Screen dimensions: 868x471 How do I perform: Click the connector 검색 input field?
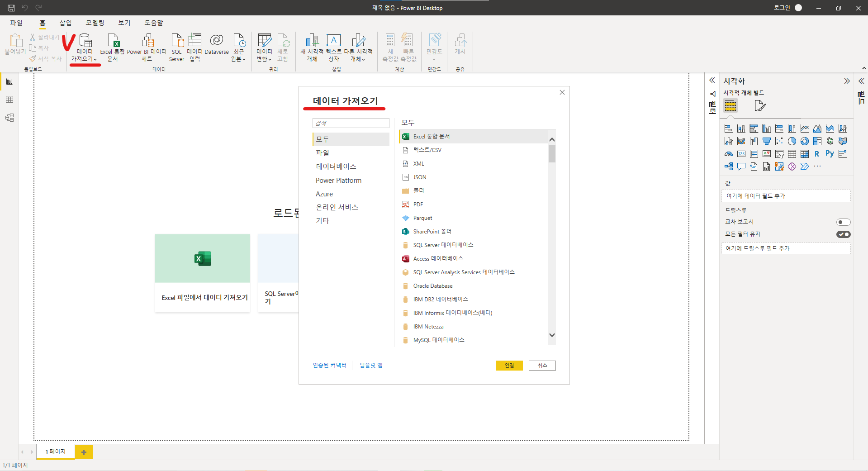(x=351, y=123)
